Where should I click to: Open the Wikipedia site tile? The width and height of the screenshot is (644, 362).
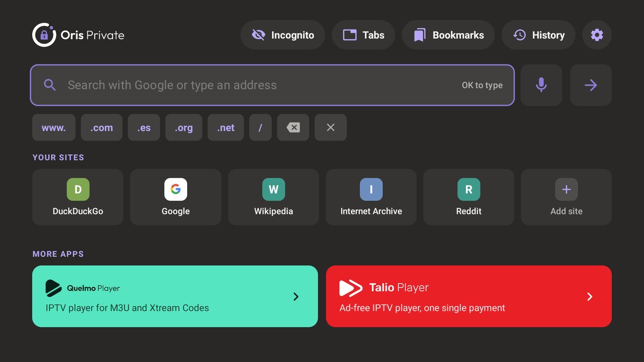point(273,197)
